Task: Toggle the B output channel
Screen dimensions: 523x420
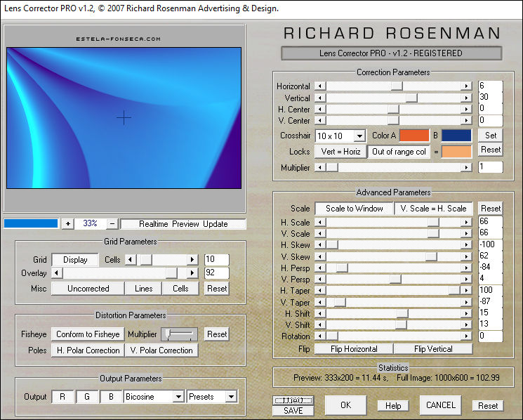Action: (111, 397)
